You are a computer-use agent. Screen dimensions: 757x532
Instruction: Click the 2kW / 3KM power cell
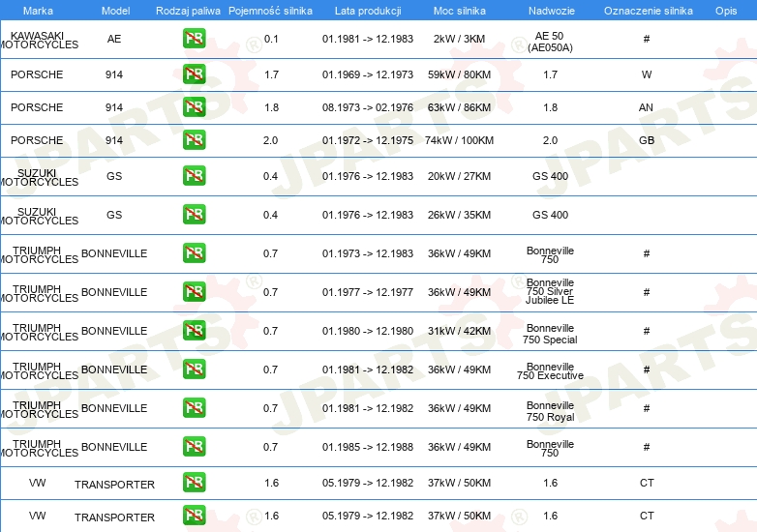[459, 39]
